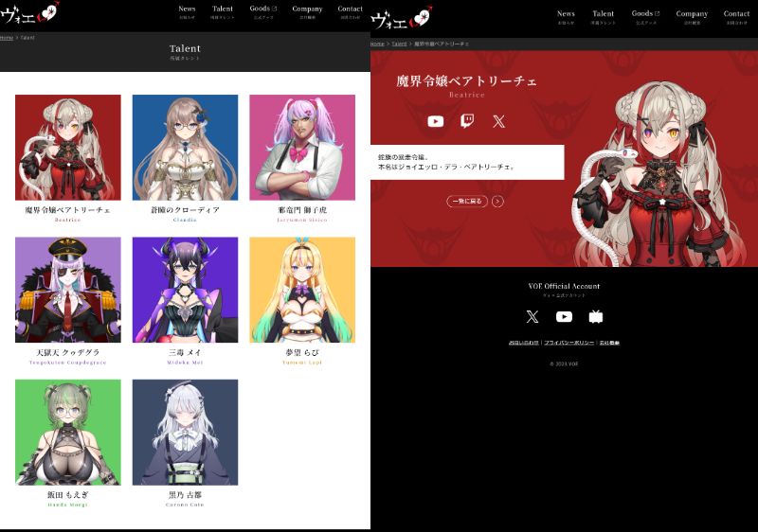The height and width of the screenshot is (532, 758).
Task: Click the name 黒乃 古都 under its card
Action: (185, 495)
